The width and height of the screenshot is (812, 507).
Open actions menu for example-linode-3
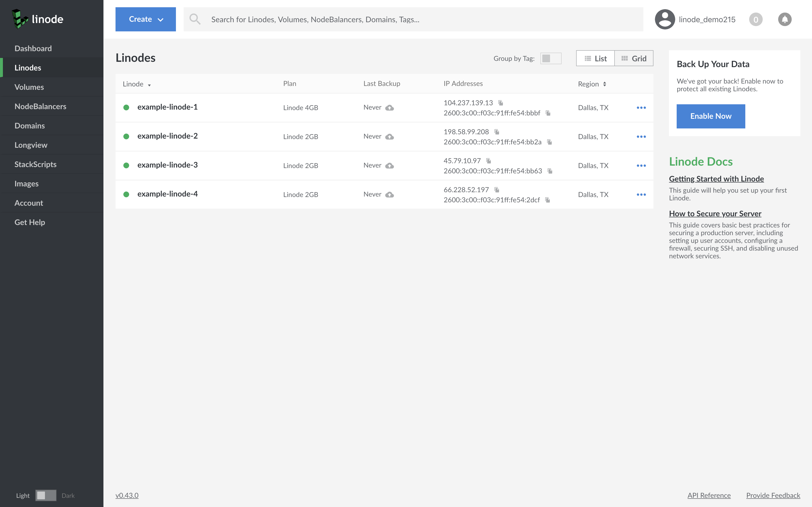click(641, 166)
